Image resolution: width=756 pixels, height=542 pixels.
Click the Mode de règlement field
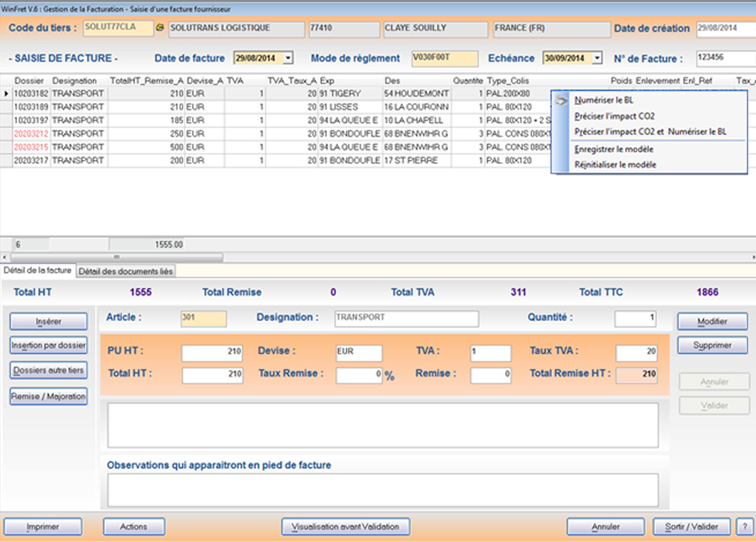click(445, 59)
